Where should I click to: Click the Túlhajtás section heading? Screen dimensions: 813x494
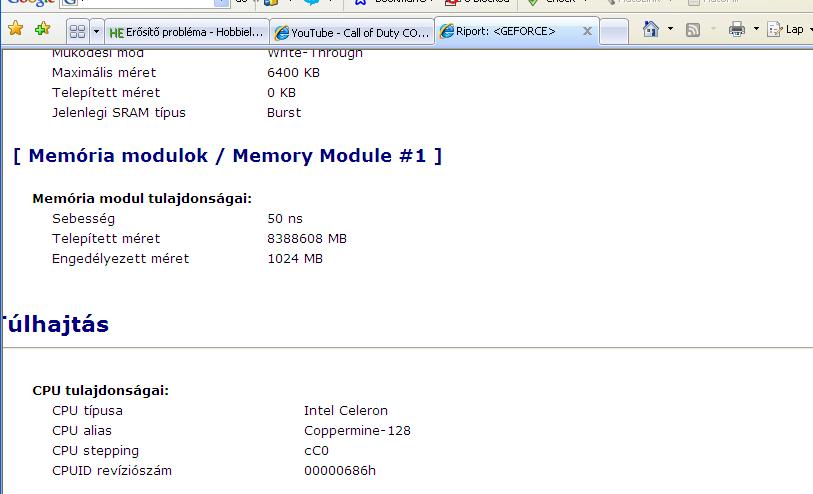click(x=54, y=324)
